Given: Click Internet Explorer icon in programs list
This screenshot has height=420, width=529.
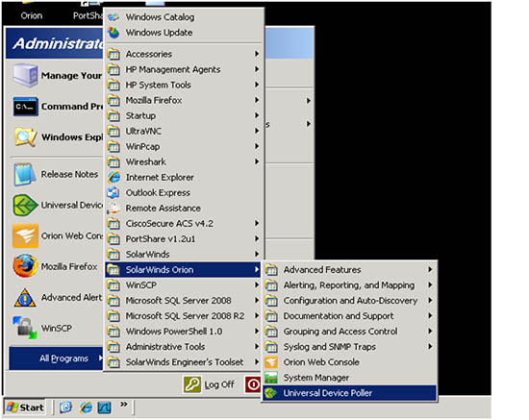Looking at the screenshot, I should pos(113,177).
